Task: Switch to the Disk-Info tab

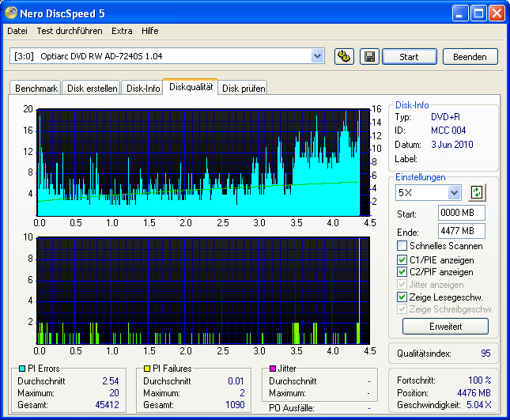Action: point(143,88)
